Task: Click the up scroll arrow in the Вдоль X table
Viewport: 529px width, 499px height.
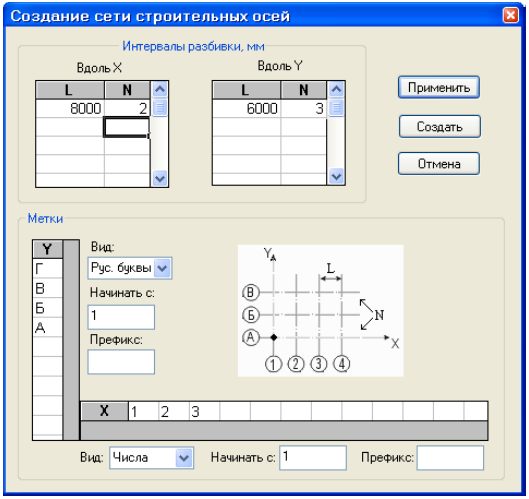Action: [x=160, y=90]
